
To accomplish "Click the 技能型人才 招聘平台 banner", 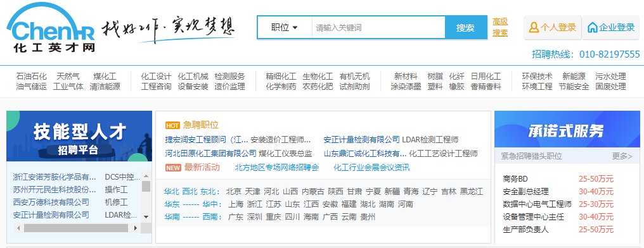I will pyautogui.click(x=79, y=136).
